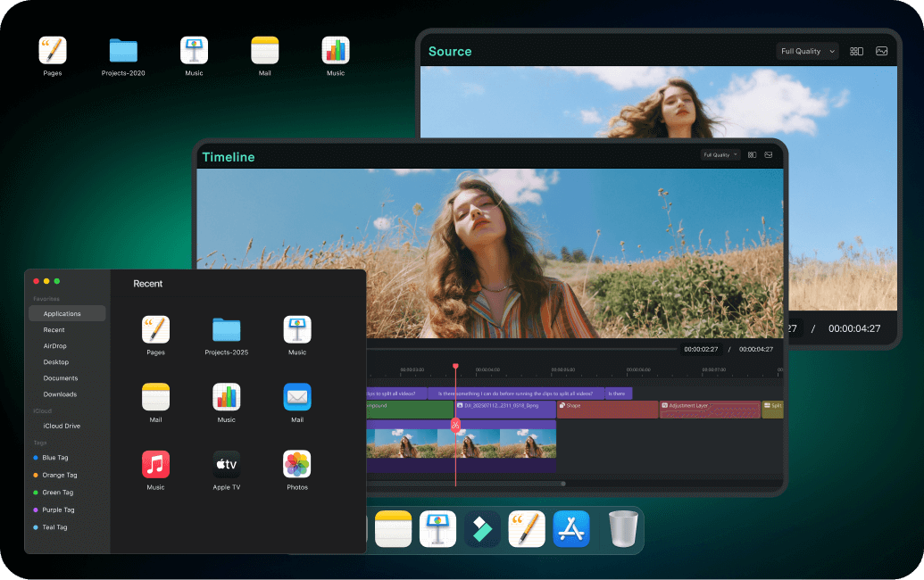Open the Pages icon on the desktop
The height and width of the screenshot is (580, 924).
click(x=53, y=50)
